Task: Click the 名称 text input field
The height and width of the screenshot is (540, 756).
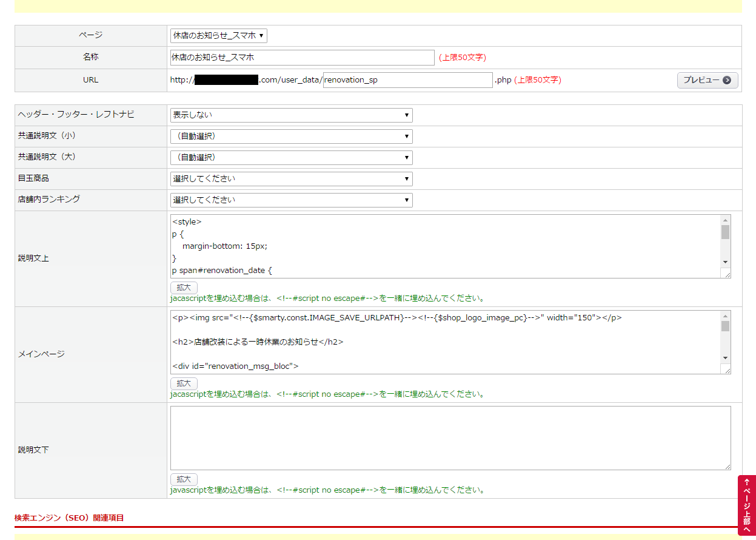Action: [302, 58]
